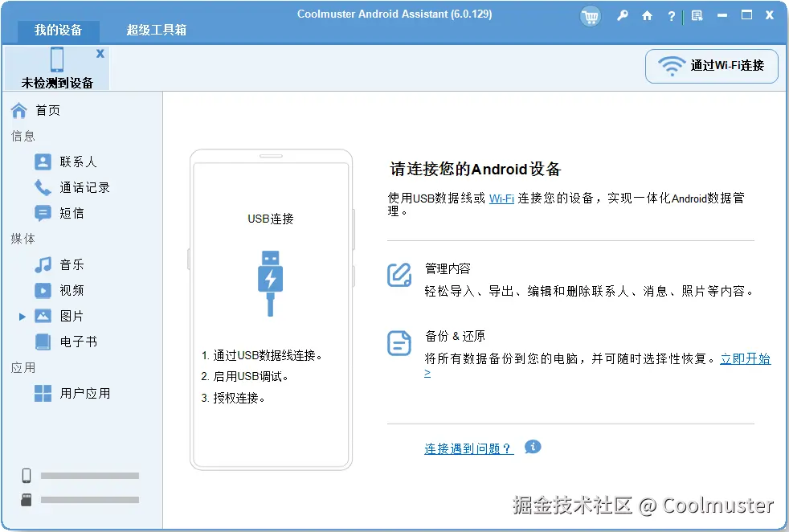Click the SD card storage progress bar
The image size is (789, 532).
[89, 500]
